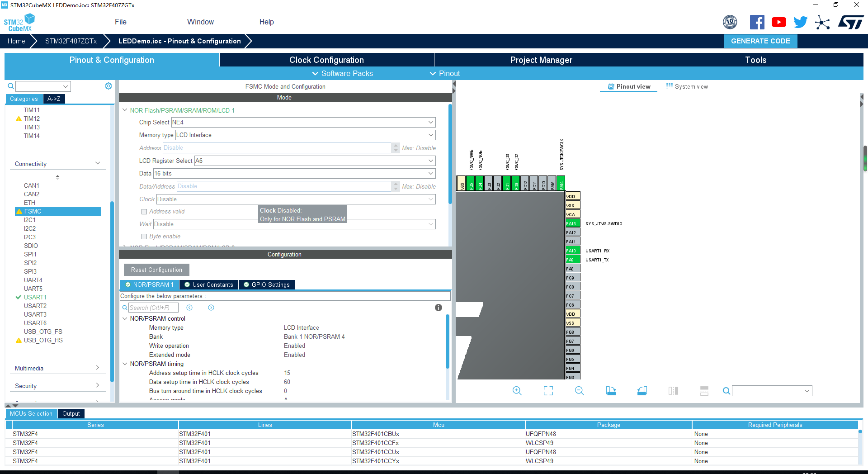Go to next parameter search result
The width and height of the screenshot is (868, 474).
click(x=211, y=308)
